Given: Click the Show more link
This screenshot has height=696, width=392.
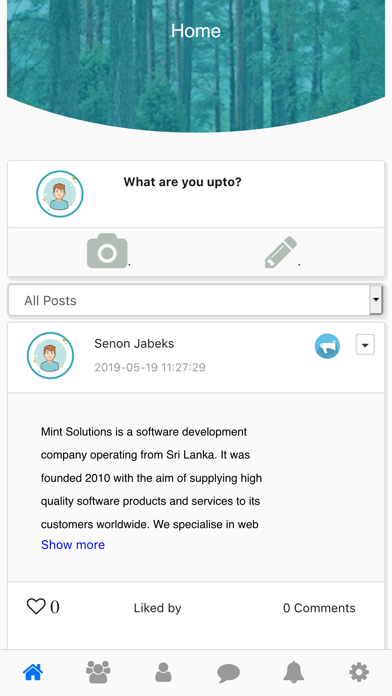Looking at the screenshot, I should point(73,545).
